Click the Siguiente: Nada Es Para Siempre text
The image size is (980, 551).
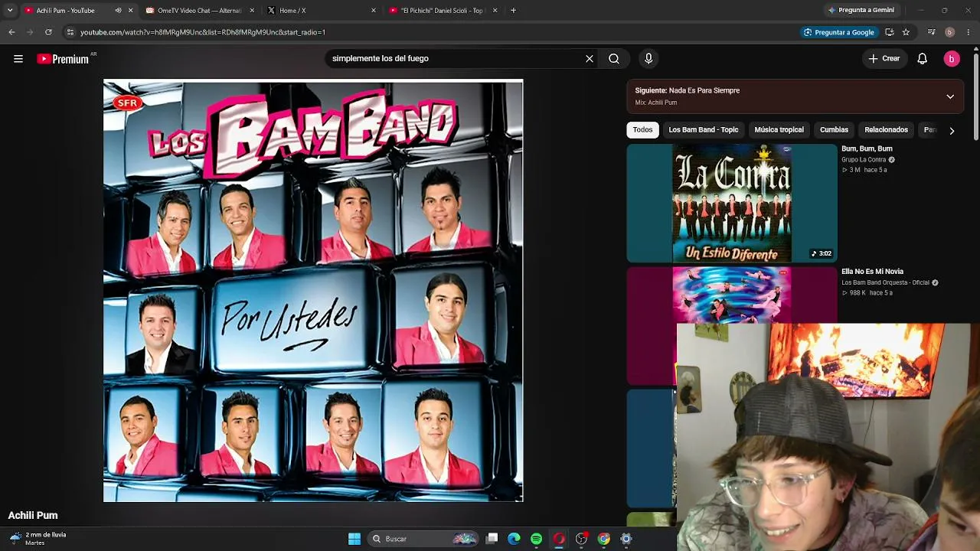click(x=688, y=90)
